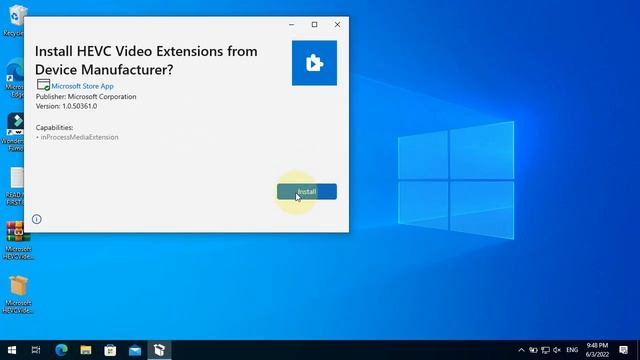The height and width of the screenshot is (360, 640).
Task: Select Publisher: Microsoft Corporation text
Action: point(86,97)
